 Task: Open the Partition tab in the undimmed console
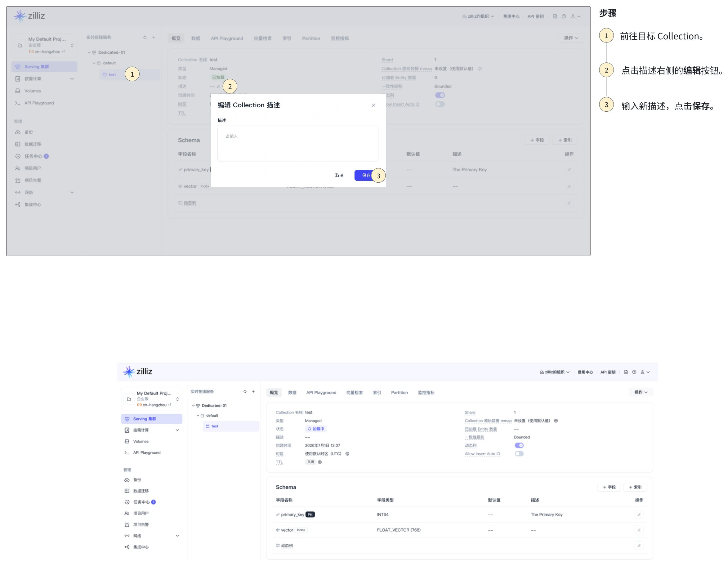(399, 393)
